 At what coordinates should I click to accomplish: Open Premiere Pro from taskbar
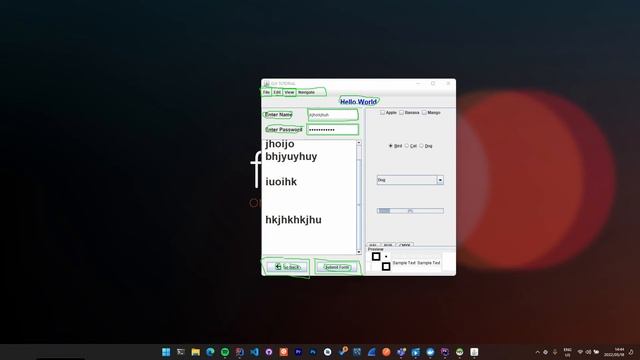[298, 352]
